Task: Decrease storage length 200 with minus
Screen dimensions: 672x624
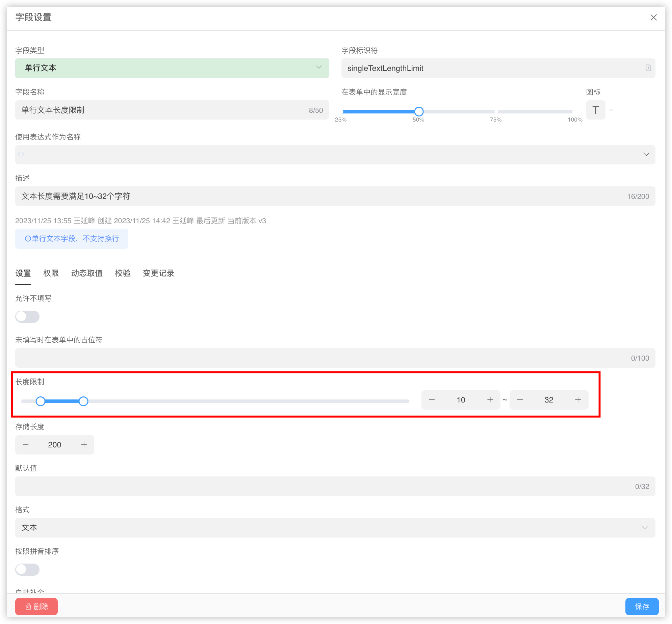Action: point(26,445)
